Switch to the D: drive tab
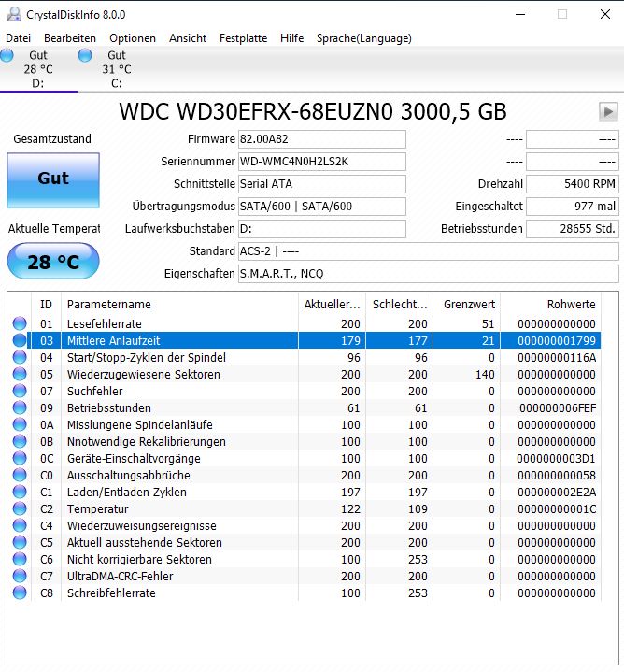This screenshot has height=672, width=624. pyautogui.click(x=38, y=69)
